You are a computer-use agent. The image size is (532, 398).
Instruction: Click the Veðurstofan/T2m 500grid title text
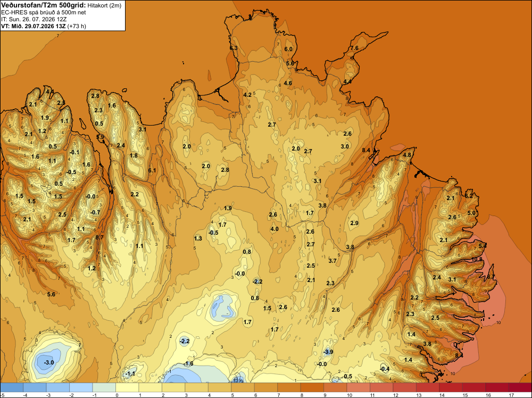(44, 5)
